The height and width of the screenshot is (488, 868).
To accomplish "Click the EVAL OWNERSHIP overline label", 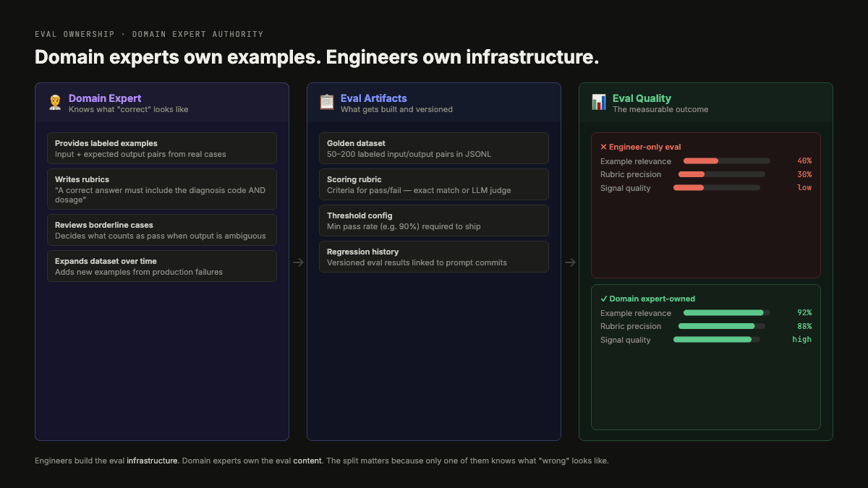I will point(149,34).
